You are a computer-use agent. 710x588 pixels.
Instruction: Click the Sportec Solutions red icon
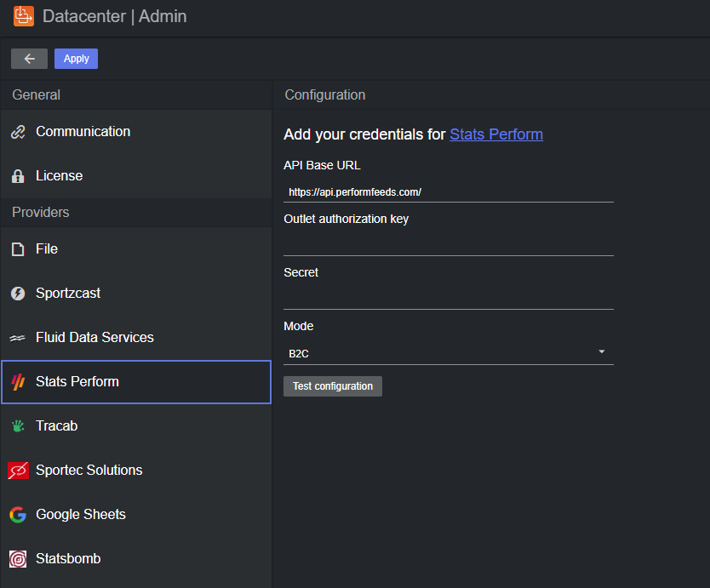(18, 471)
